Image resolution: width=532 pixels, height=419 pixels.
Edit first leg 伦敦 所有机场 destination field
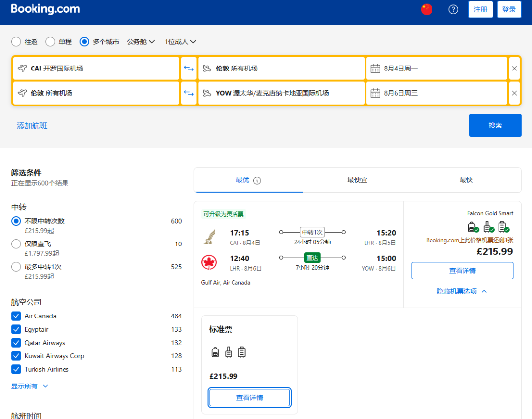pos(281,68)
